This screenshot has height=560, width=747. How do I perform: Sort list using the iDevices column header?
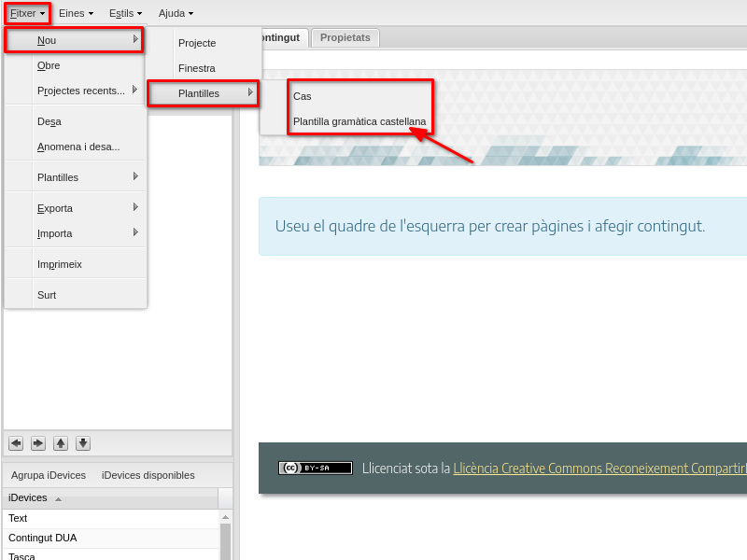[x=110, y=498]
